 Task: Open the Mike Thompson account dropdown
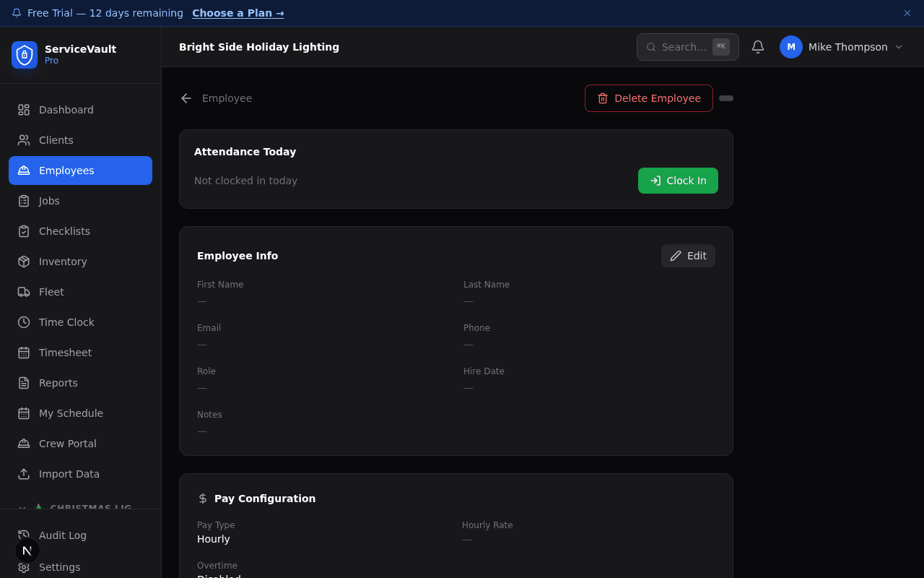(842, 47)
